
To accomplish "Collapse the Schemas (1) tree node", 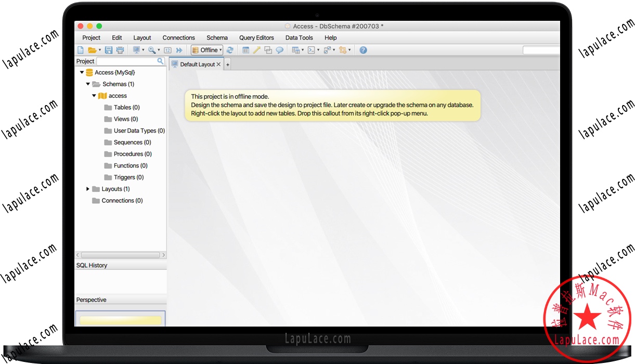I will coord(88,84).
